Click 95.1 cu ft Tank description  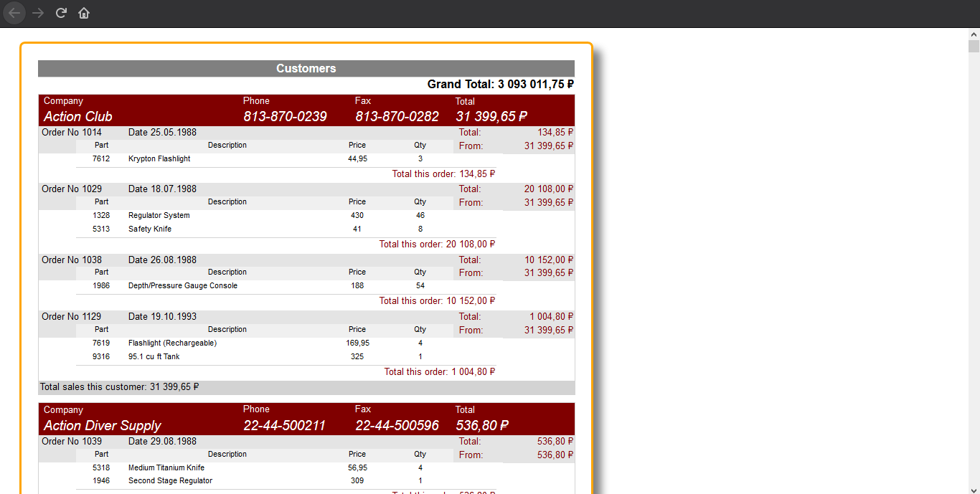pos(154,356)
